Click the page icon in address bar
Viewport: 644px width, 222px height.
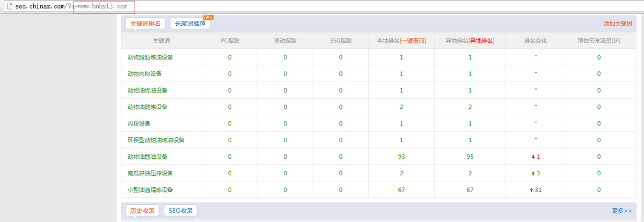pos(9,6)
